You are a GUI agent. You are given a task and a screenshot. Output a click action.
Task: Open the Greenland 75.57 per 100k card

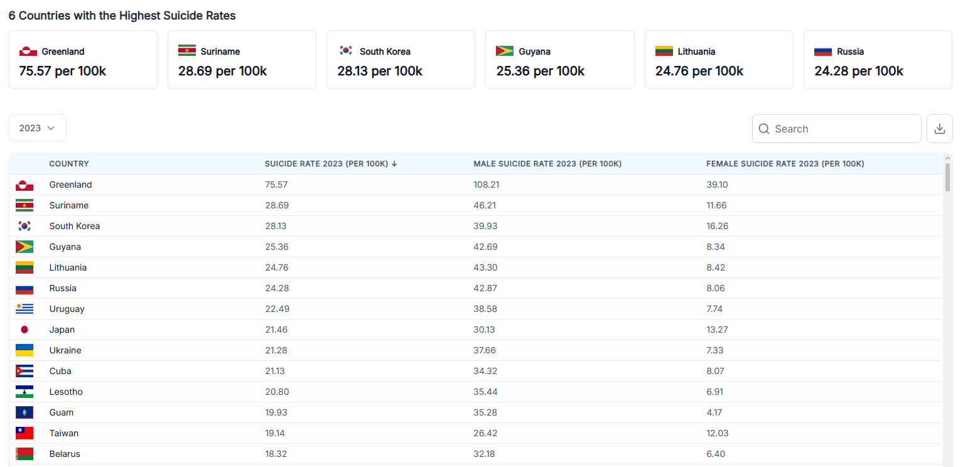tap(83, 60)
